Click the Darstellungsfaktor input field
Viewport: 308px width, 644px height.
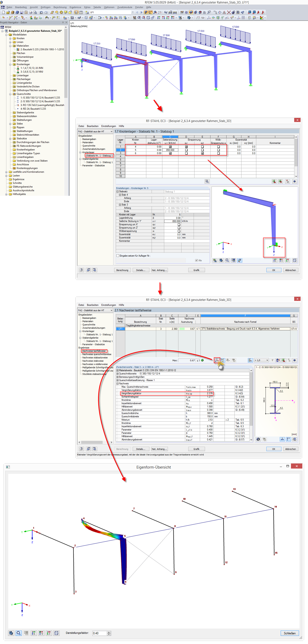(x=100, y=633)
